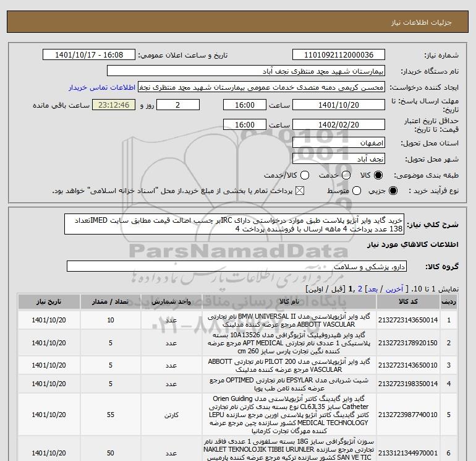The height and width of the screenshot is (461, 476).
Task: Click product code 2132723987740010
Action: click(x=408, y=415)
